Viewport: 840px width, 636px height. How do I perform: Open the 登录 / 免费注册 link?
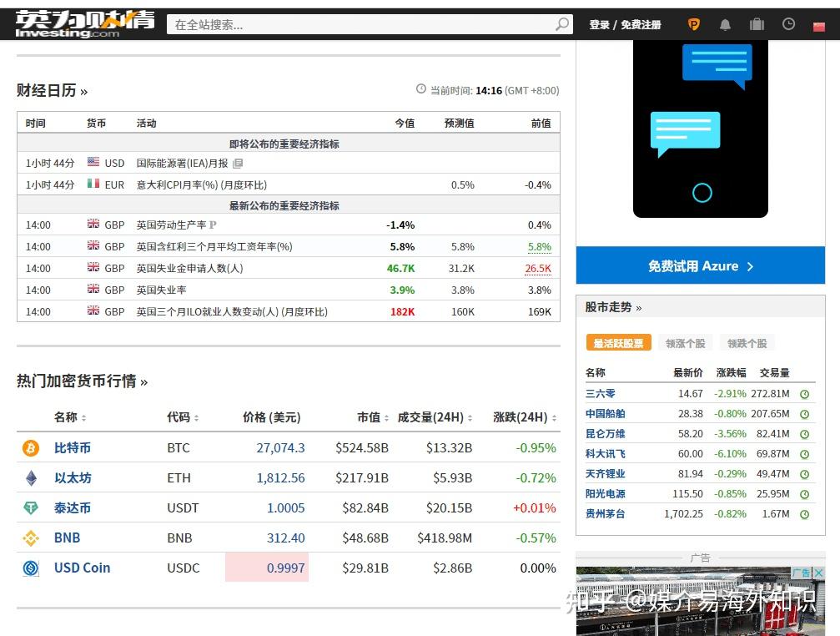pos(624,24)
